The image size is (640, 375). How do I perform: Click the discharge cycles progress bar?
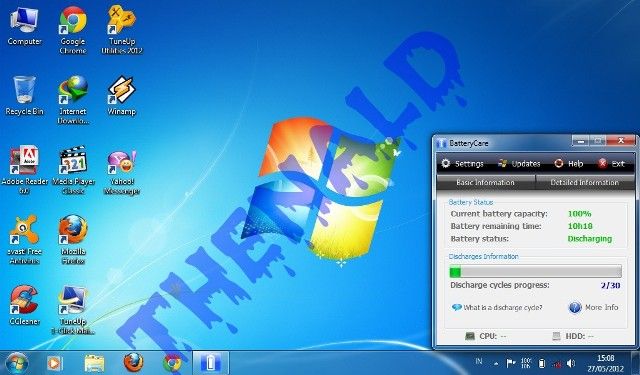(x=536, y=271)
